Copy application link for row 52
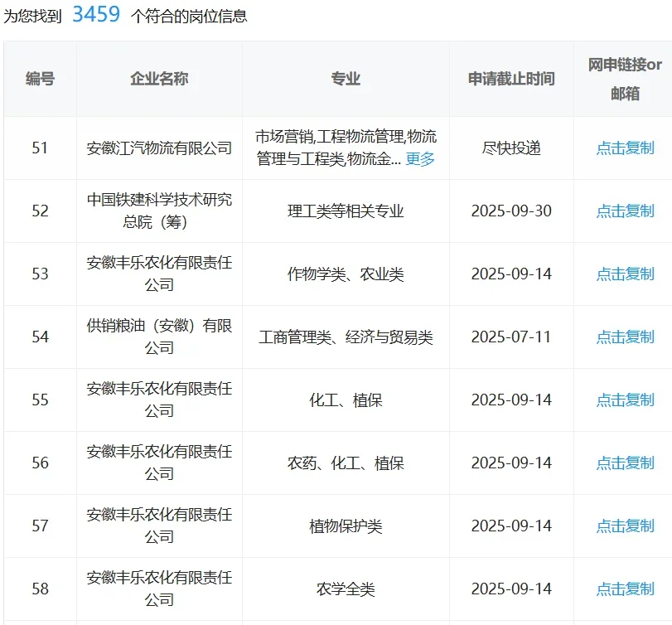This screenshot has width=672, height=625. tap(625, 211)
